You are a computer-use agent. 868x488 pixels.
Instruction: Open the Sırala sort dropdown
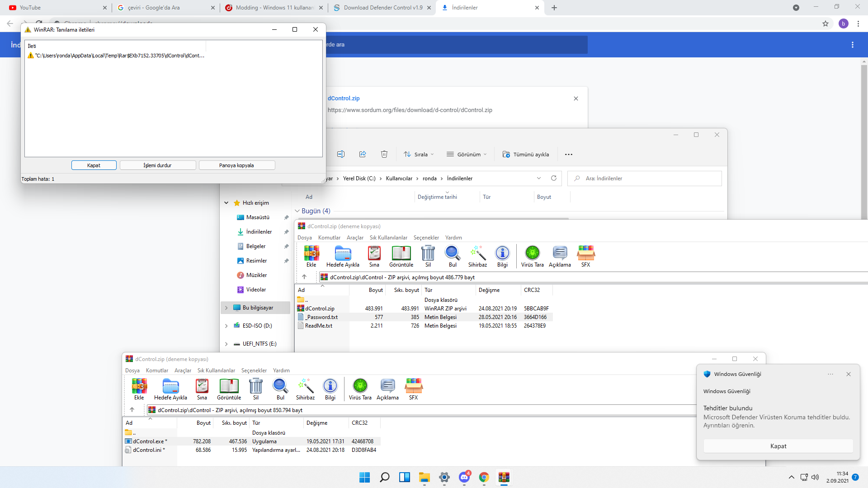[419, 154]
